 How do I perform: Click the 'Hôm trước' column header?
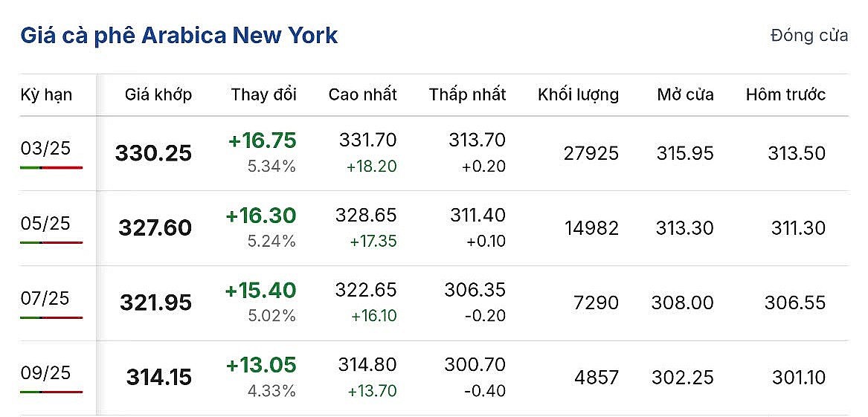click(x=785, y=94)
